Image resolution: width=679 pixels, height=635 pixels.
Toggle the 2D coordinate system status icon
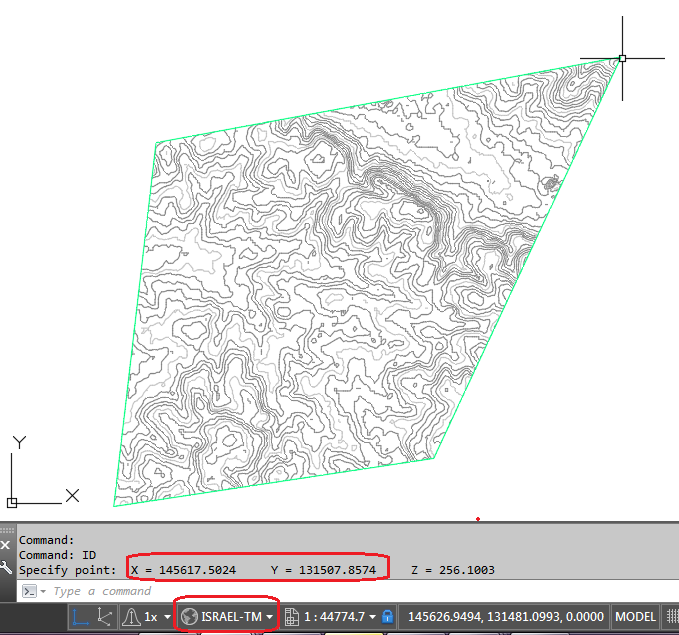[81, 617]
